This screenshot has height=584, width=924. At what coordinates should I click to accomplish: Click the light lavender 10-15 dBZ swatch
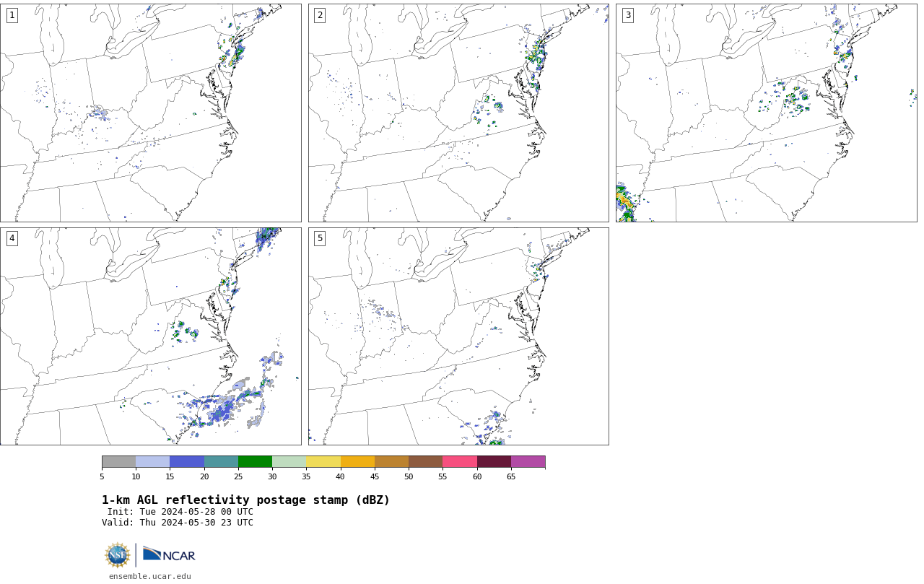[152, 462]
